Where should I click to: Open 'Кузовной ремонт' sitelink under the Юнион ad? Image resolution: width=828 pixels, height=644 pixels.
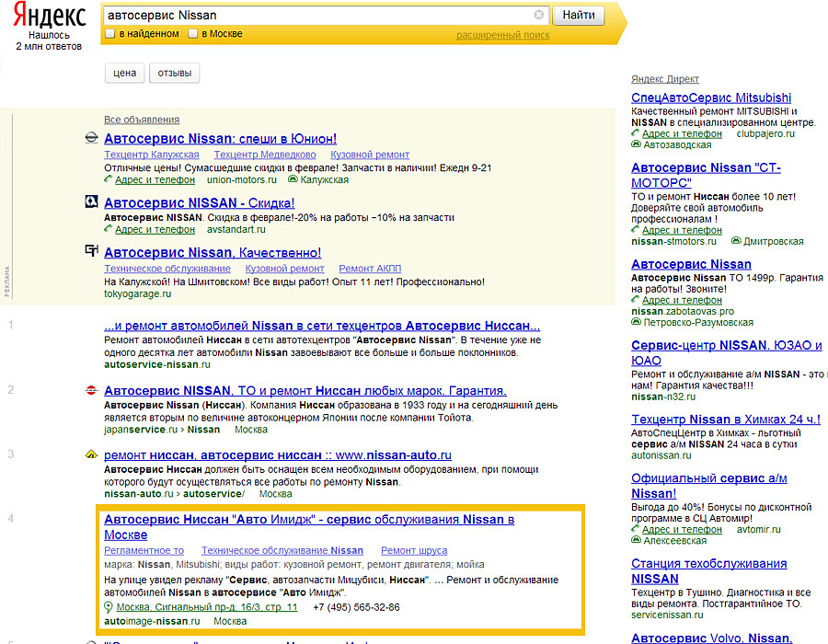point(370,155)
